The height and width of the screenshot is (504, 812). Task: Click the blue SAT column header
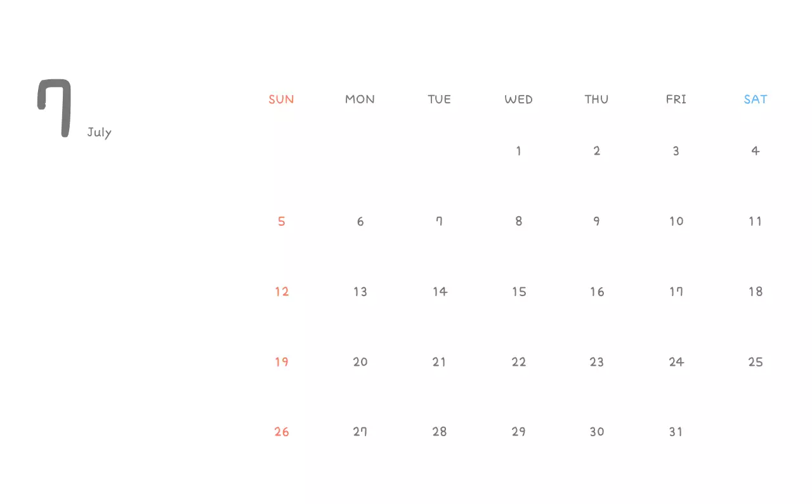(x=756, y=99)
